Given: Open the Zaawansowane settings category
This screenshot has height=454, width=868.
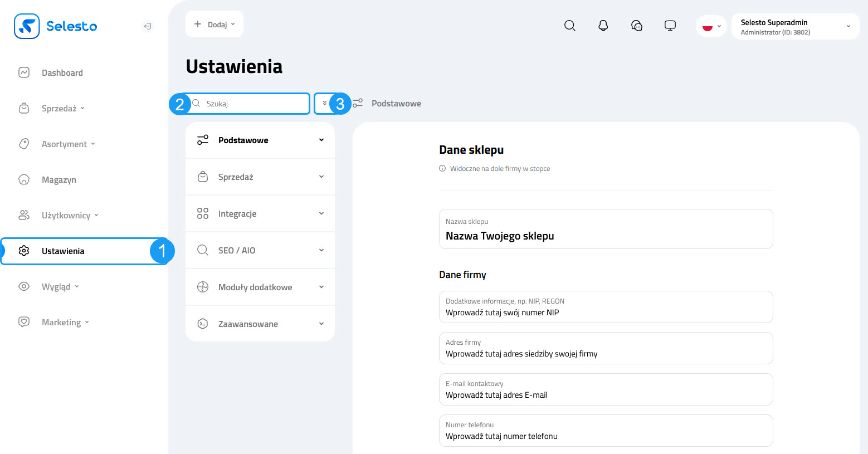Looking at the screenshot, I should pos(260,323).
